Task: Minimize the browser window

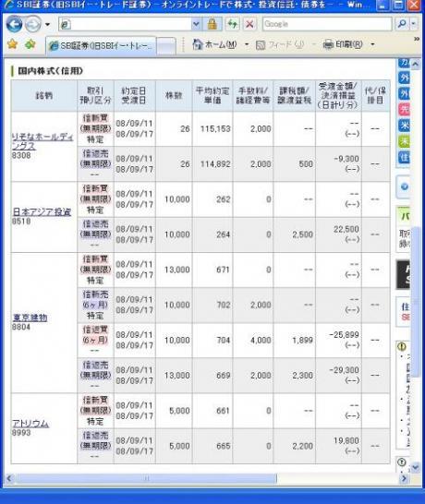Action: pyautogui.click(x=382, y=5)
